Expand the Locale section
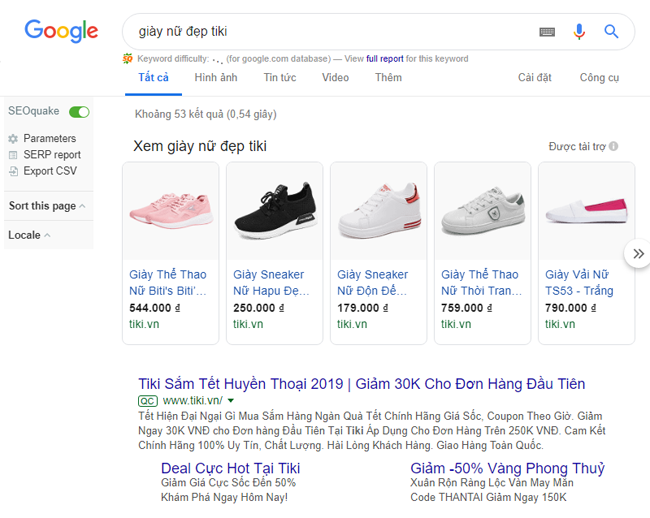The width and height of the screenshot is (650, 518). [30, 236]
